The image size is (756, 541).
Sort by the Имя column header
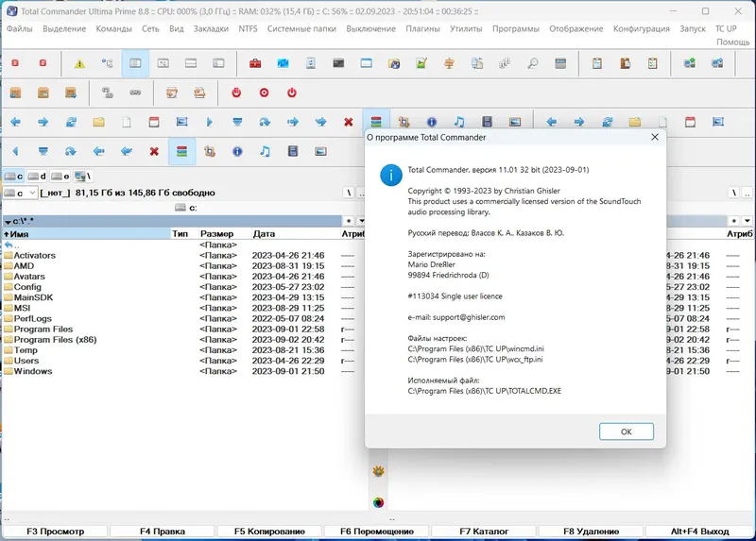coord(87,234)
